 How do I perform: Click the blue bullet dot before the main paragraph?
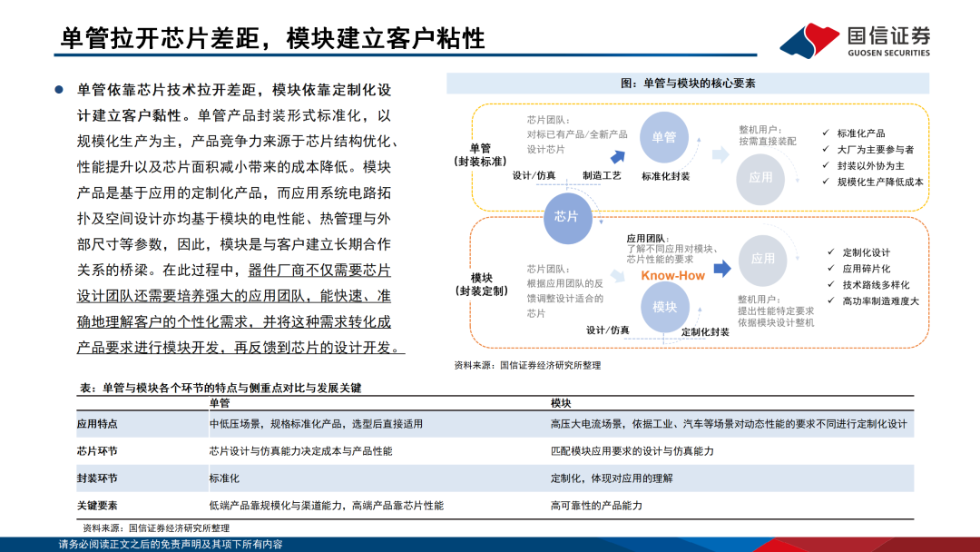tap(59, 90)
